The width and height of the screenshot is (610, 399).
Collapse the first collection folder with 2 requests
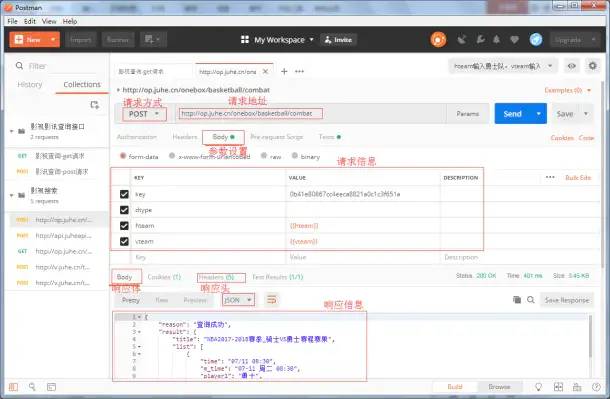[12, 131]
